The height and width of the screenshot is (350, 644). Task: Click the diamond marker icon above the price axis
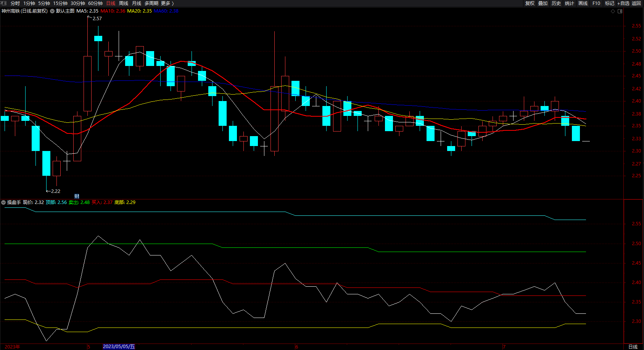click(x=613, y=11)
